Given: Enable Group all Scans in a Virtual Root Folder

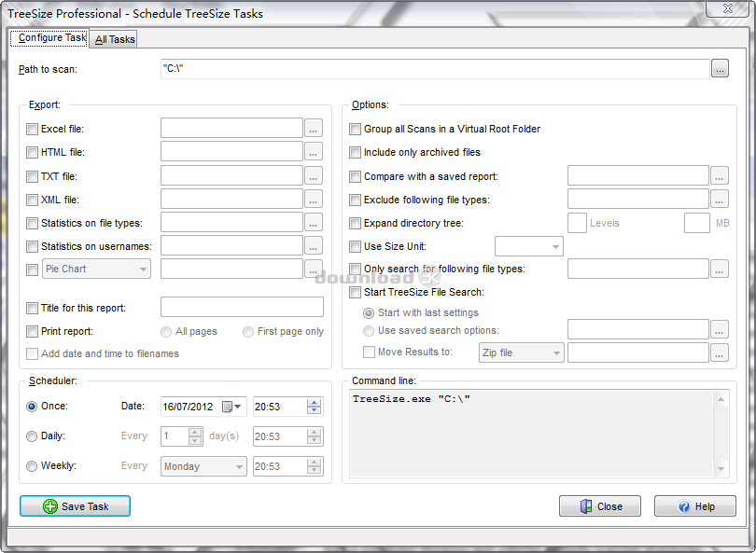Looking at the screenshot, I should point(355,129).
